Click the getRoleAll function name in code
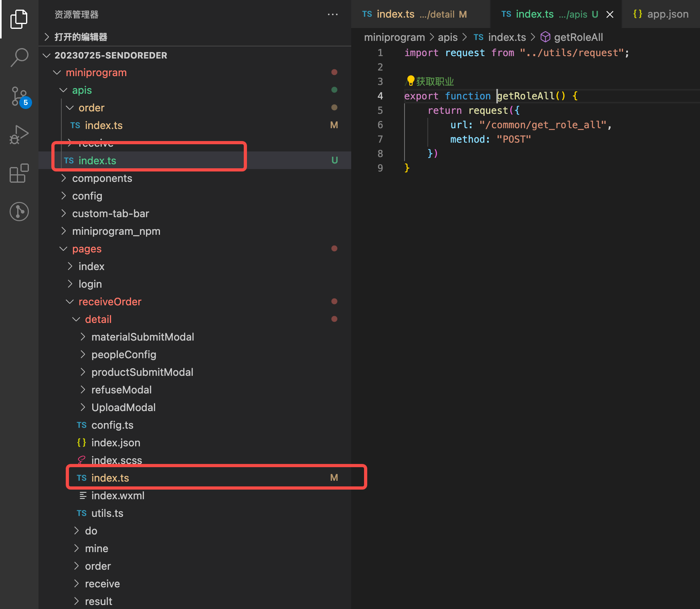 526,96
